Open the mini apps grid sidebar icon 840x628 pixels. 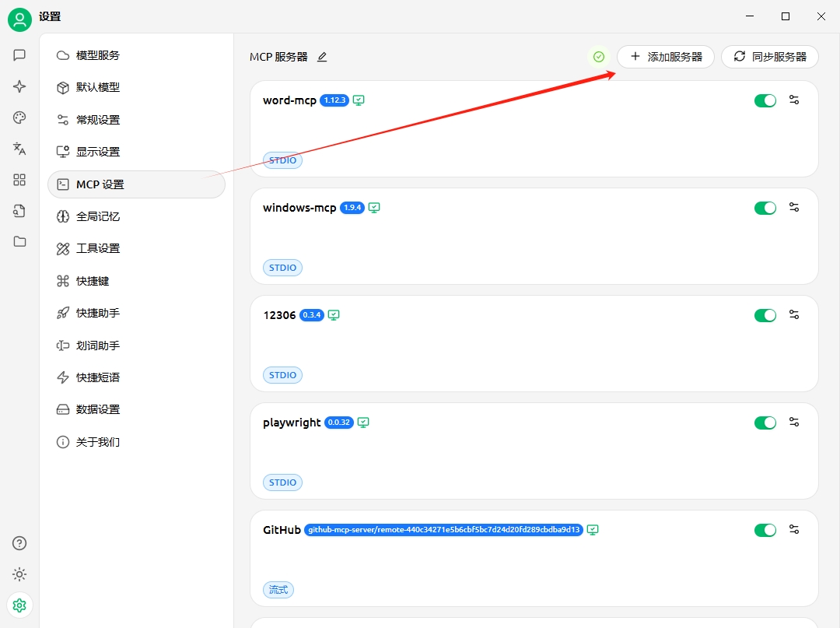[x=19, y=180]
